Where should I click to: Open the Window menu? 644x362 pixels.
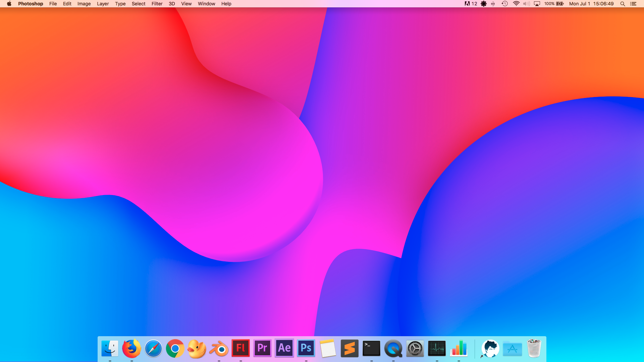tap(206, 4)
